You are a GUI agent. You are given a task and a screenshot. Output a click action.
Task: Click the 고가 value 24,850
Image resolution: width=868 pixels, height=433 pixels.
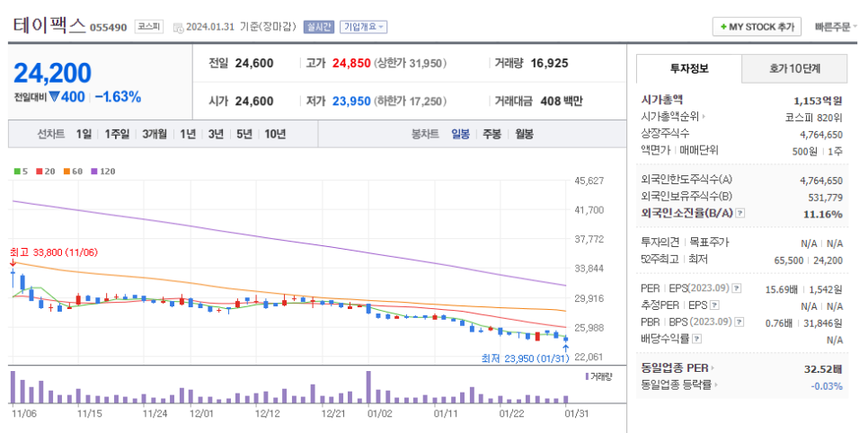tap(351, 63)
